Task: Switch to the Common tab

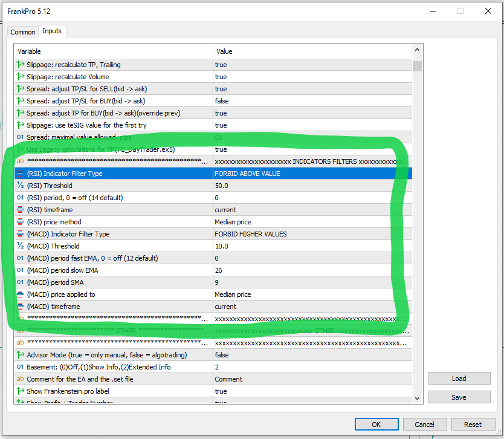Action: (23, 32)
